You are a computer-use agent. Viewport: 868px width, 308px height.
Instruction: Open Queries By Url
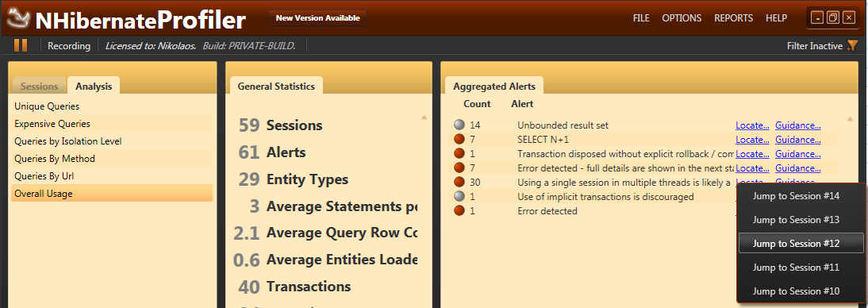point(112,176)
